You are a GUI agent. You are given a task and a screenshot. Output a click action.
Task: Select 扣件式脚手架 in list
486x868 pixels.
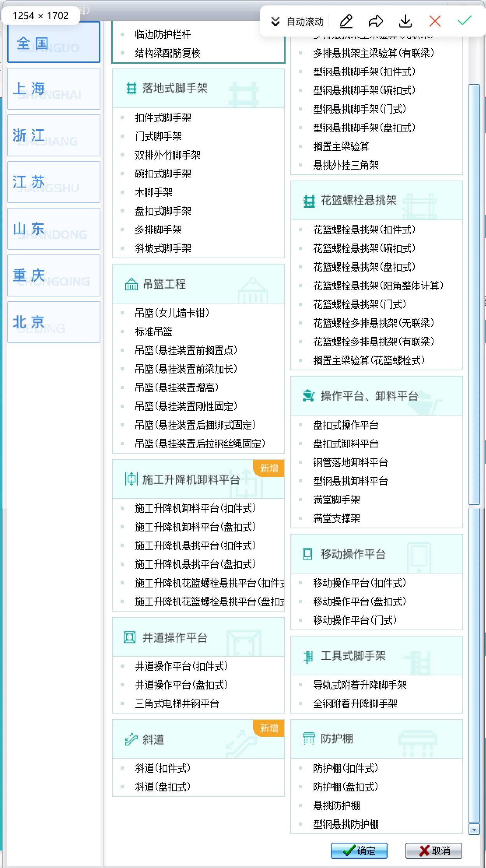[163, 118]
